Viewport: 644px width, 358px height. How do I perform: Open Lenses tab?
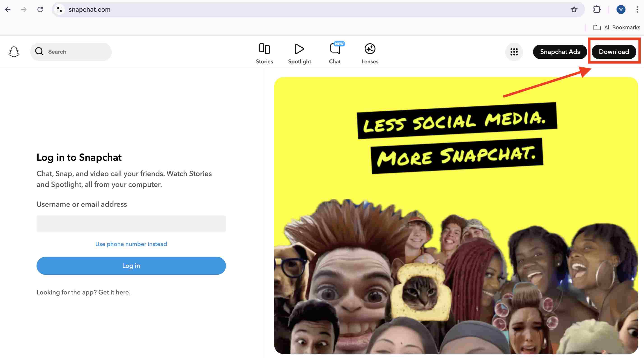pos(370,53)
